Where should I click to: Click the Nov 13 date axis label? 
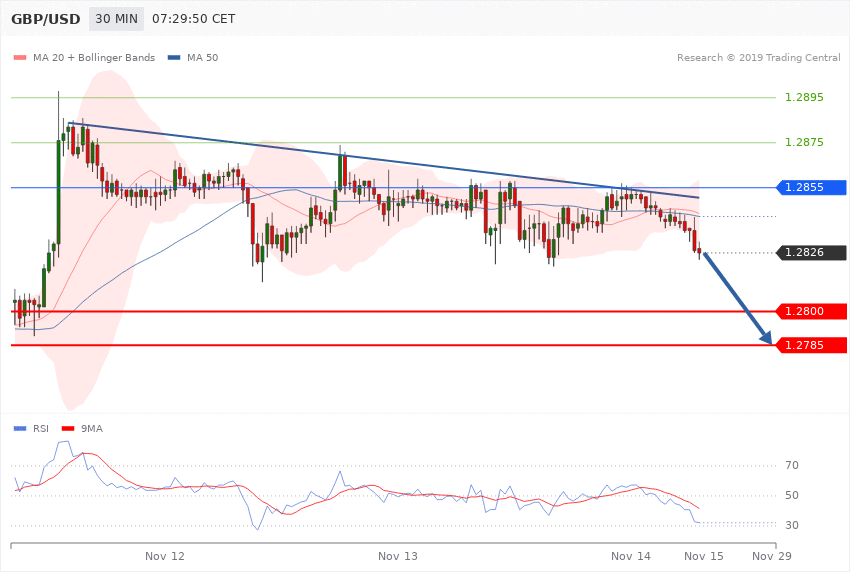[x=398, y=556]
